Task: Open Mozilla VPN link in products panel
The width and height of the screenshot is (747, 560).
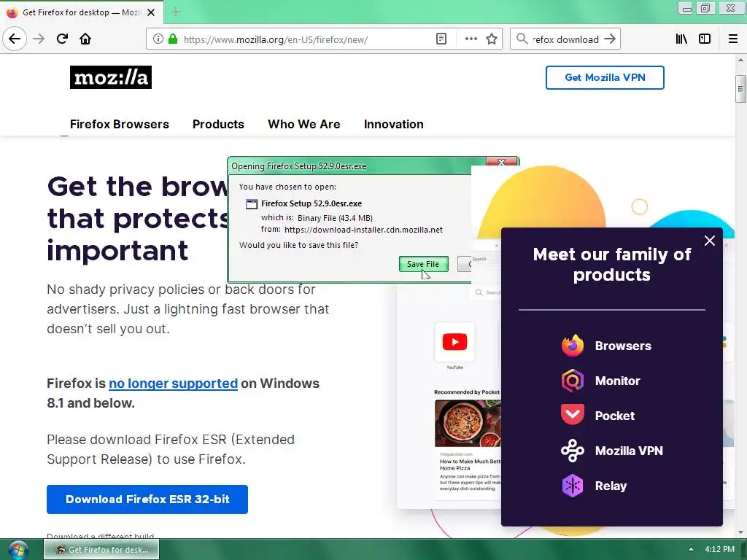Action: tap(629, 451)
